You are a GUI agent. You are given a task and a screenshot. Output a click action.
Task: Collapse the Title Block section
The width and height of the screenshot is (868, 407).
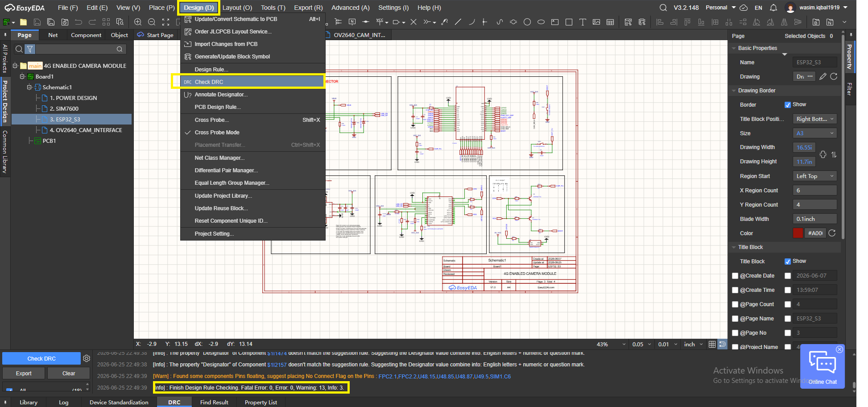pyautogui.click(x=734, y=247)
